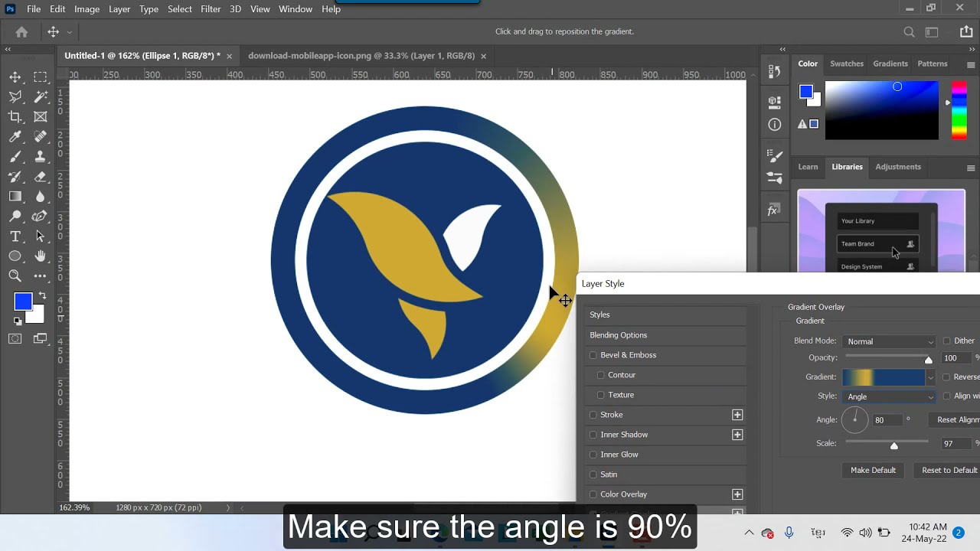Select the Zoom tool
The width and height of the screenshot is (980, 551).
click(15, 276)
